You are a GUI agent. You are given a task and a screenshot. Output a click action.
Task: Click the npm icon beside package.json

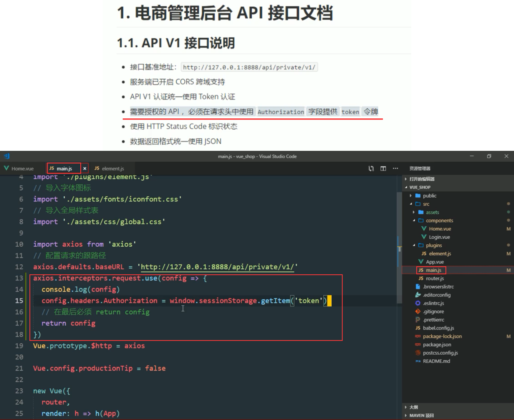pos(418,345)
